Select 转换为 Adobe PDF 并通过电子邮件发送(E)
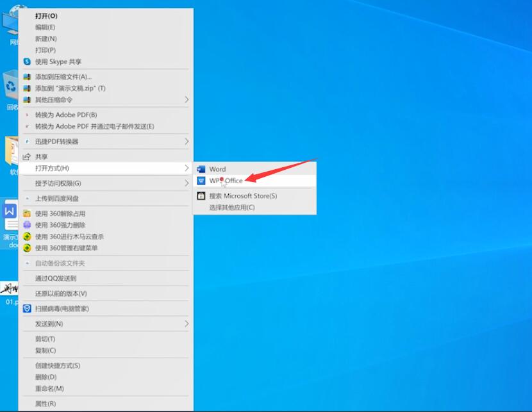Viewport: 532px width, 412px height. 106,126
